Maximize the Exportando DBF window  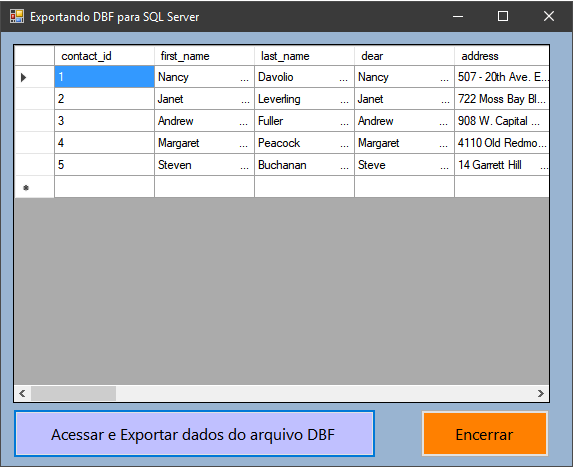tap(503, 16)
